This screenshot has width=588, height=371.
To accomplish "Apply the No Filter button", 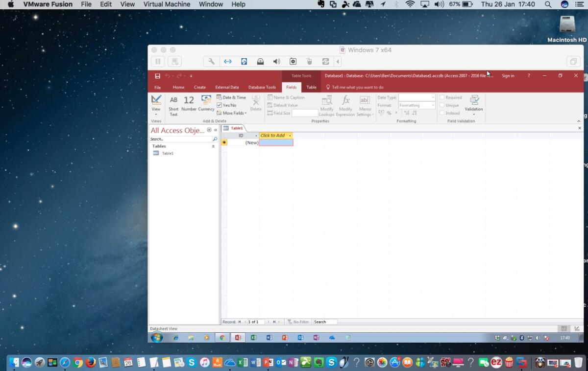I will point(298,322).
